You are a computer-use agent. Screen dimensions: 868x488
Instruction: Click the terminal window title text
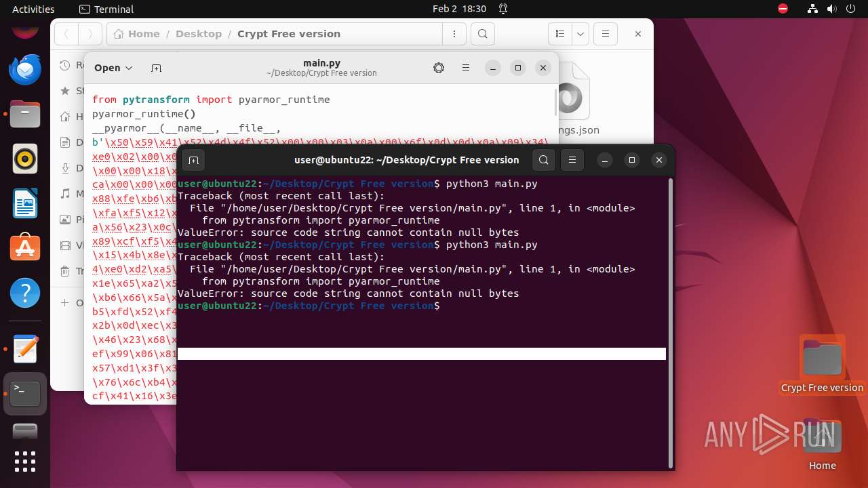407,160
